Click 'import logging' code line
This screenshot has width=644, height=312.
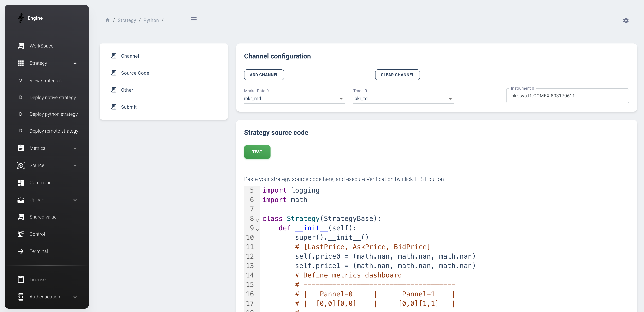[291, 190]
